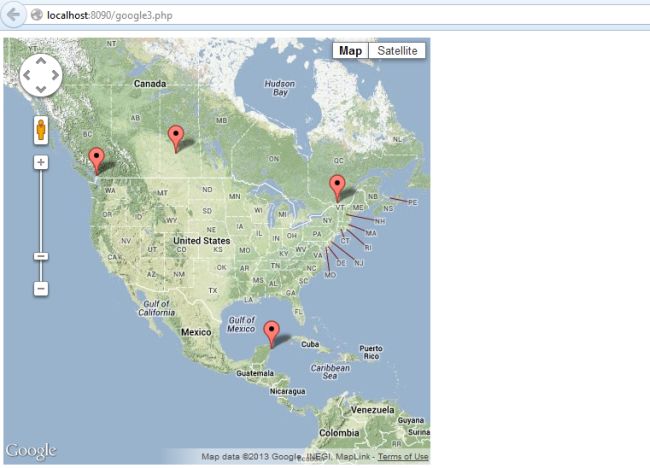Viewport: 650px width, 468px height.
Task: Switch to Satellite view
Action: click(397, 51)
